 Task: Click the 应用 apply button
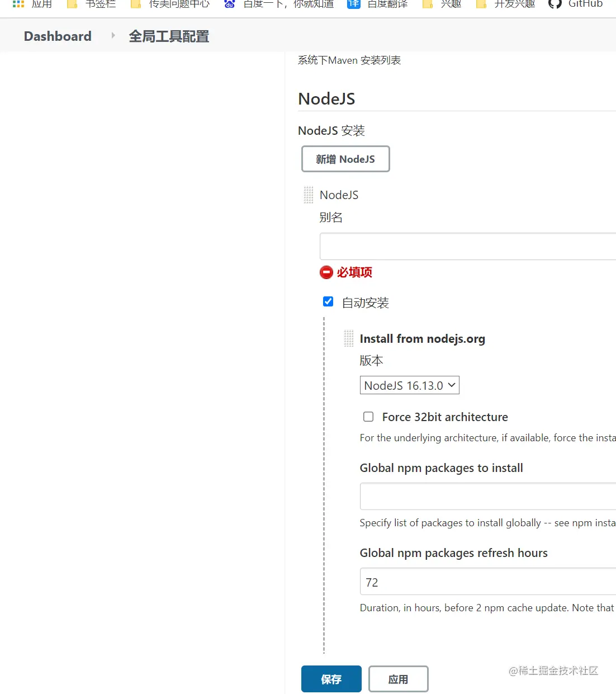click(399, 679)
